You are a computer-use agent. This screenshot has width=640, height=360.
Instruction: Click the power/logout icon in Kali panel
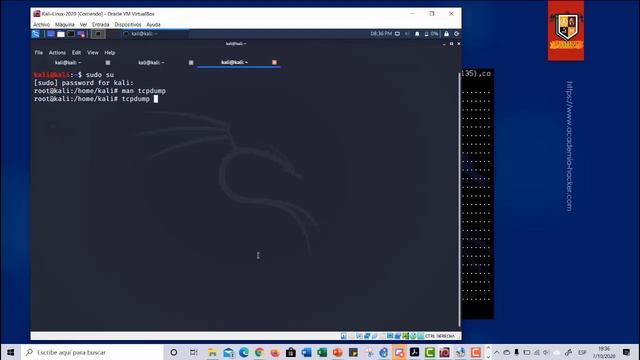[456, 34]
